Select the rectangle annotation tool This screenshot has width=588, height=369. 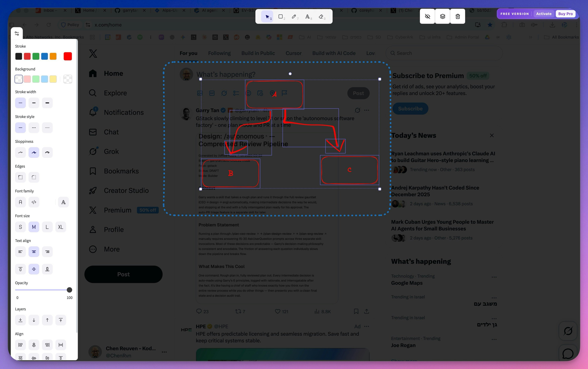click(281, 16)
